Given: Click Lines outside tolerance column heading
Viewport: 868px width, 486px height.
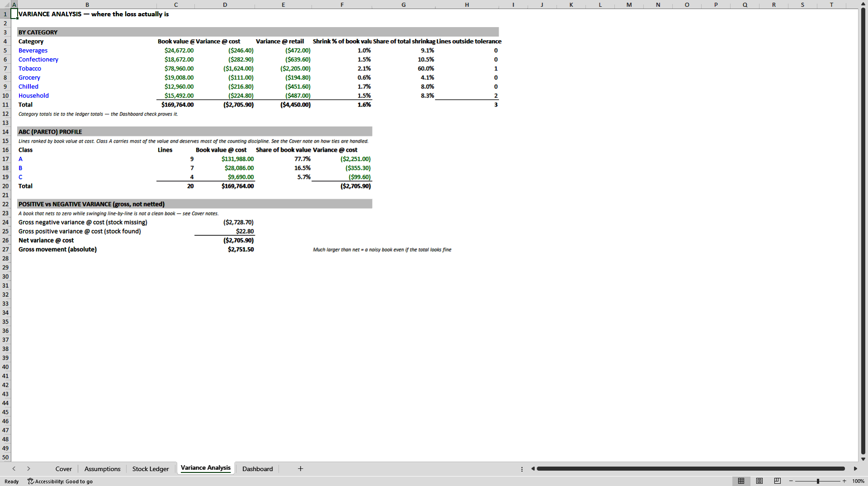Looking at the screenshot, I should pos(469,42).
